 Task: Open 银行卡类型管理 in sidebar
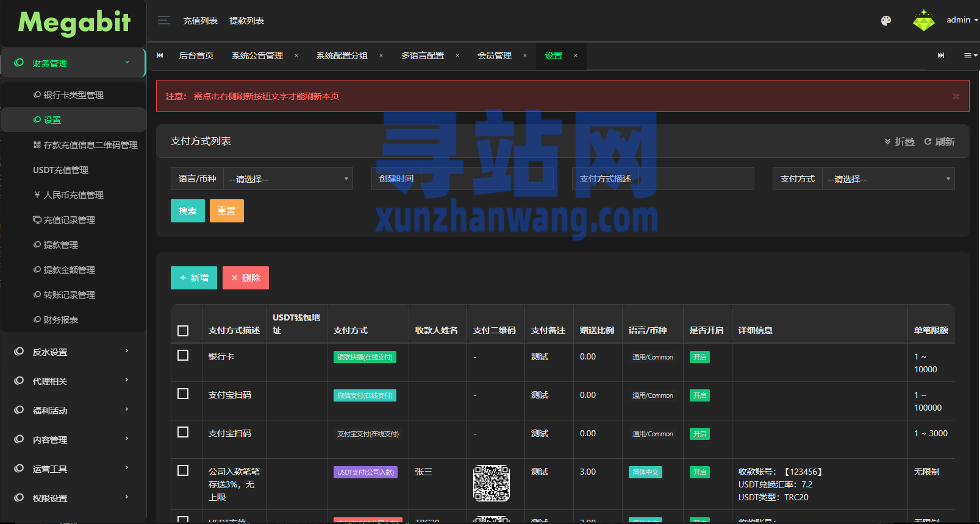point(73,95)
